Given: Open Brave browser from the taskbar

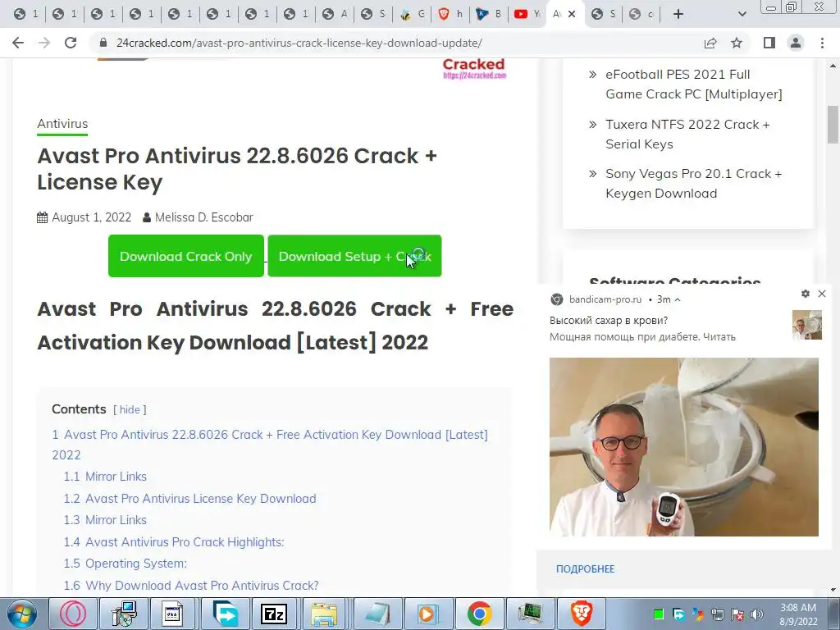Looking at the screenshot, I should [x=581, y=614].
